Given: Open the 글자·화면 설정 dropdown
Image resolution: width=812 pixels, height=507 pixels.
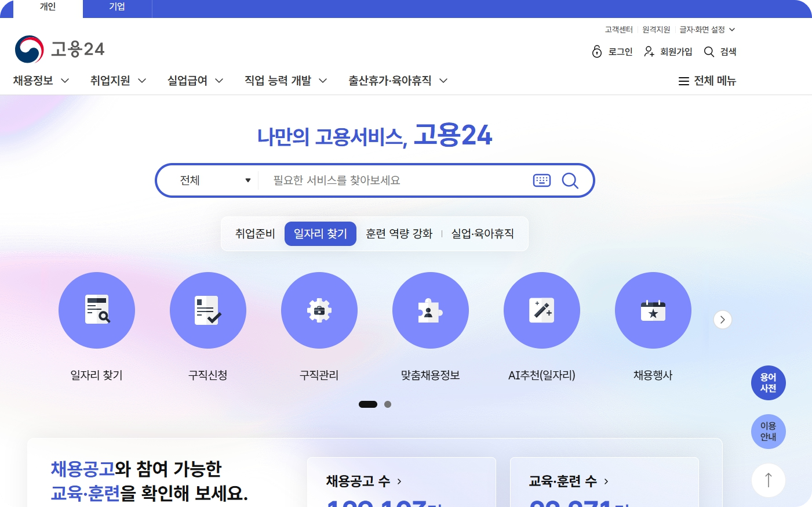Looking at the screenshot, I should point(707,30).
